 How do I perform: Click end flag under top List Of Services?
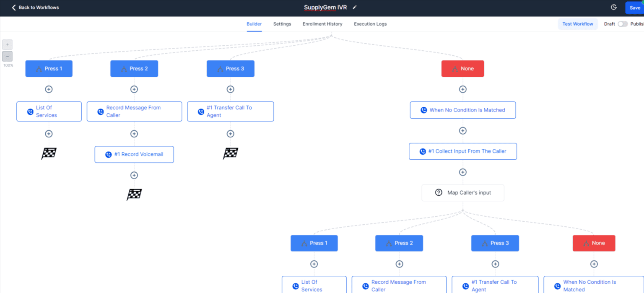point(49,153)
